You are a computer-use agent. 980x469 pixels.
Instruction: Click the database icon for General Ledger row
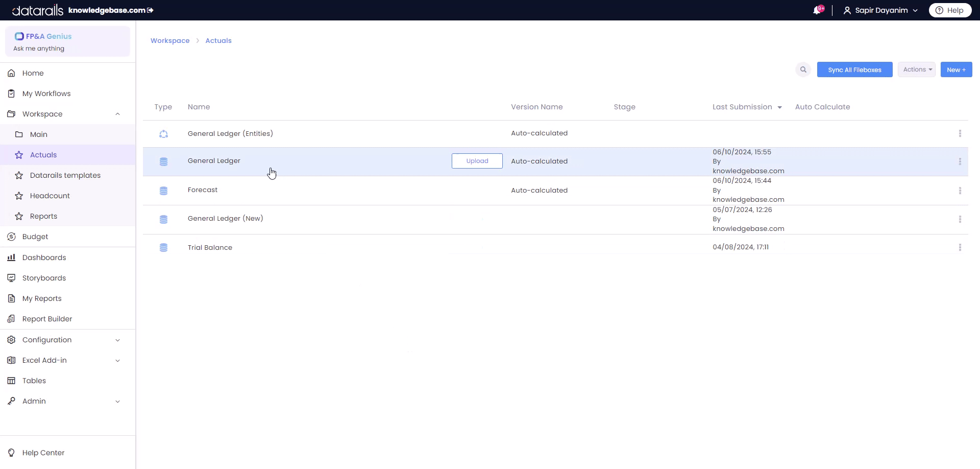[x=163, y=161]
